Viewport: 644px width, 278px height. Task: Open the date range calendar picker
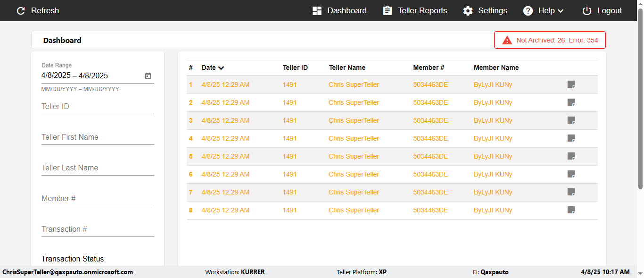[148, 76]
